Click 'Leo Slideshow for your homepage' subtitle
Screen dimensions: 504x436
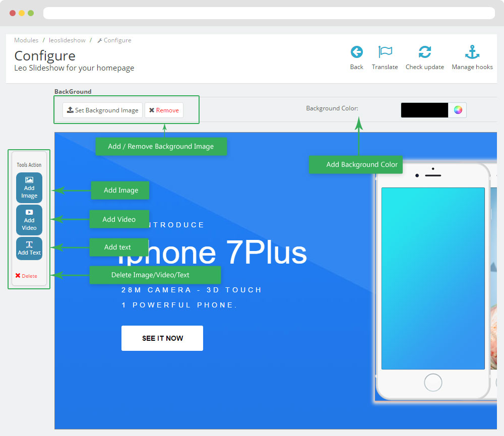tap(74, 68)
